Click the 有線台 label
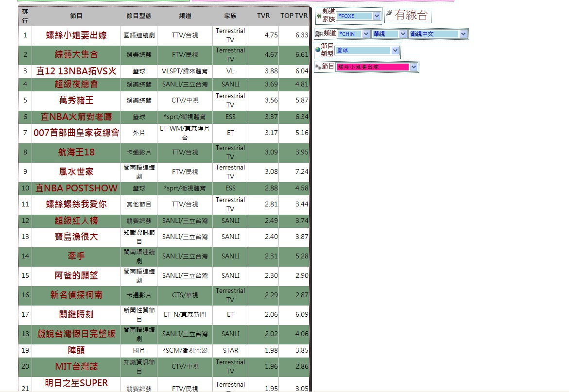The image size is (569, 392). tap(411, 15)
